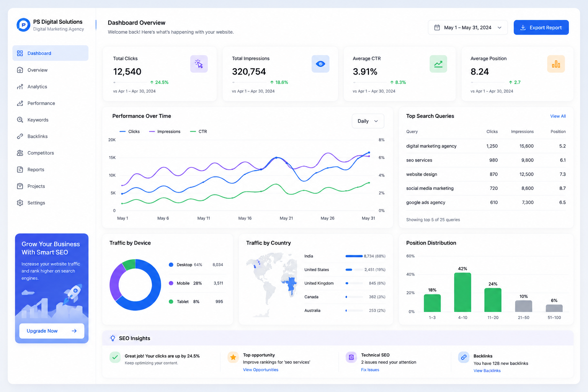Toggle the Clicks series in chart legend
This screenshot has width=588, height=392.
(x=130, y=132)
